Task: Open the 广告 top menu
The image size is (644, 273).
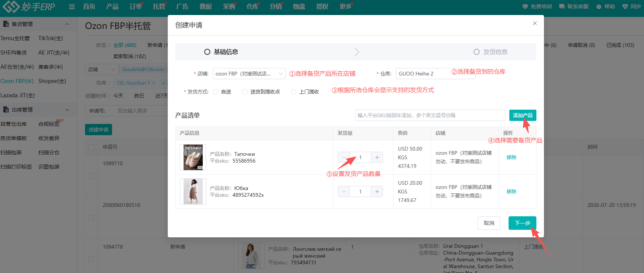Action: [182, 6]
